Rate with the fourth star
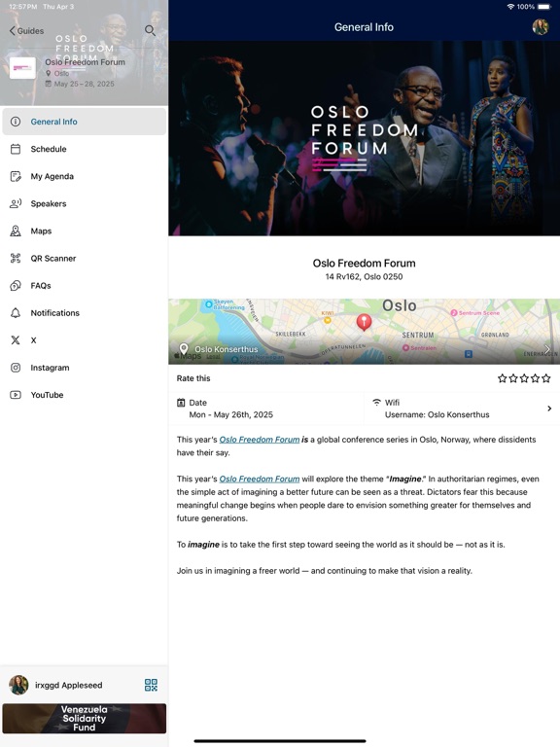Screen dimensions: 560x747 pyautogui.click(x=536, y=378)
